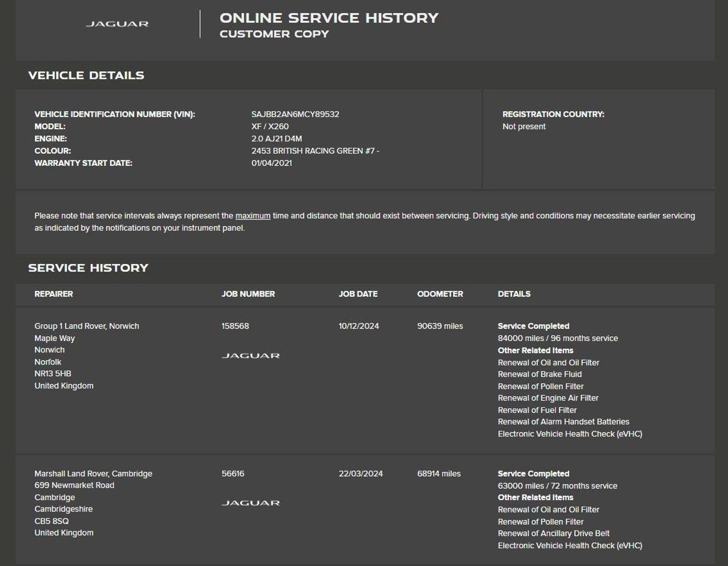
Task: Select the postcode "NR13 5HB"
Action: [x=53, y=374]
